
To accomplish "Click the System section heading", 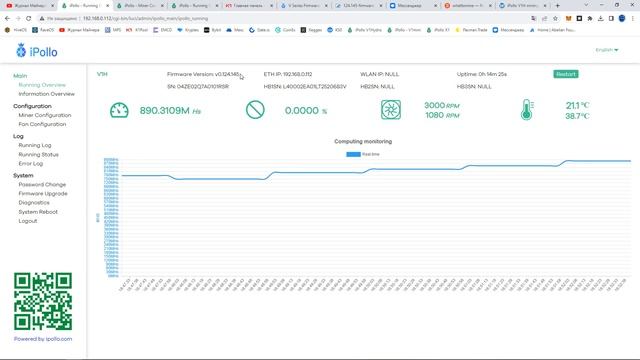I will pos(23,176).
